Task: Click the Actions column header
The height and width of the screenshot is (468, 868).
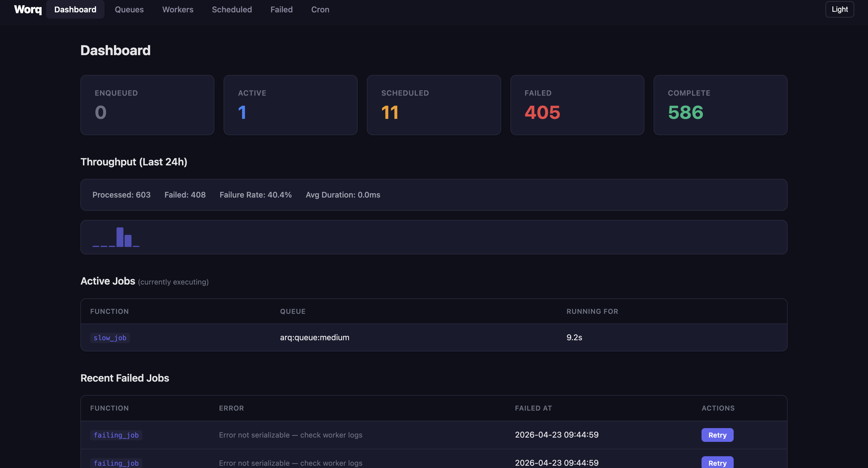Action: pos(718,408)
